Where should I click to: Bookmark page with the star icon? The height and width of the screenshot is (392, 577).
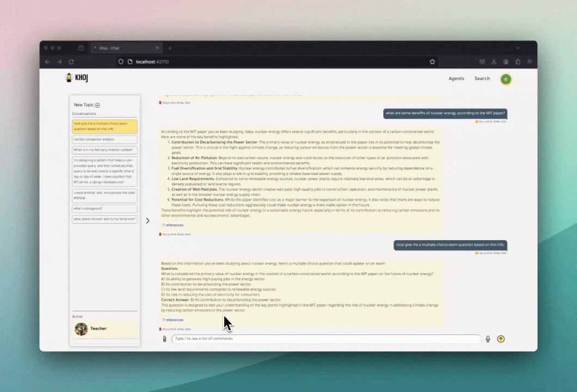pyautogui.click(x=432, y=62)
